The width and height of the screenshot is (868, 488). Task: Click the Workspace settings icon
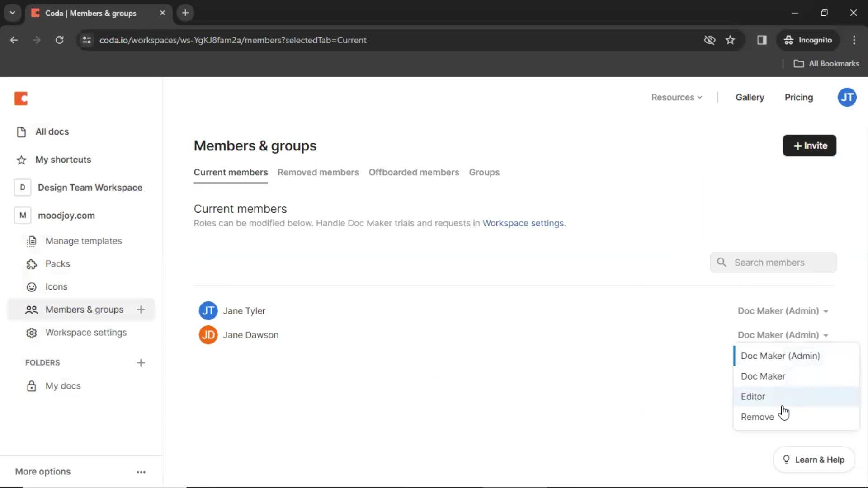point(31,333)
